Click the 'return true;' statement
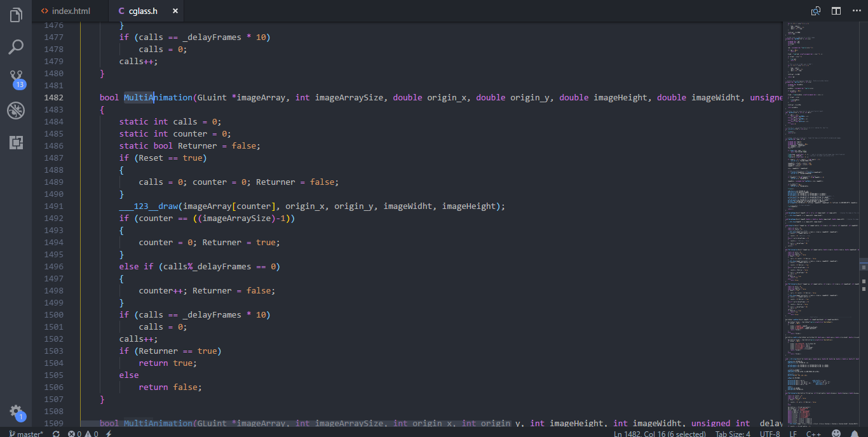 pos(168,363)
